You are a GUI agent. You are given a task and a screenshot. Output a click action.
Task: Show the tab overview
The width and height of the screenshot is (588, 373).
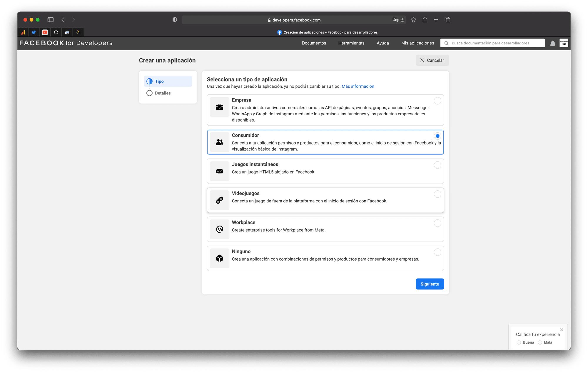tap(447, 20)
